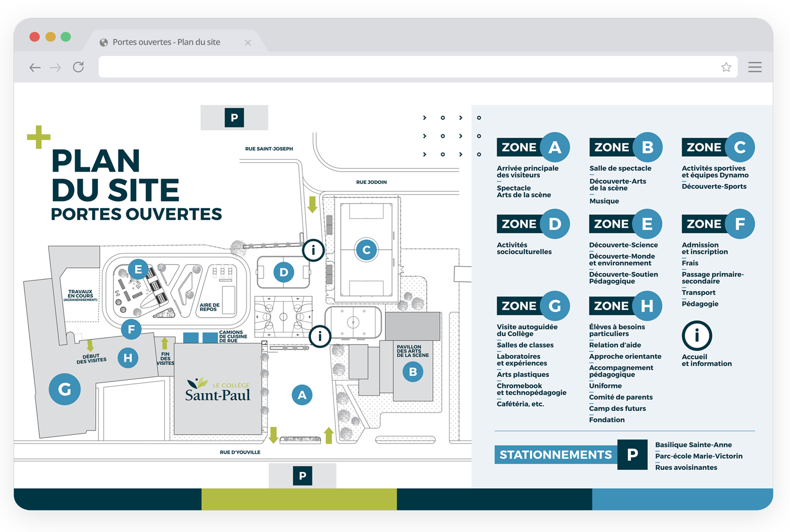Select zone G marker on the map
The image size is (790, 532).
(65, 389)
